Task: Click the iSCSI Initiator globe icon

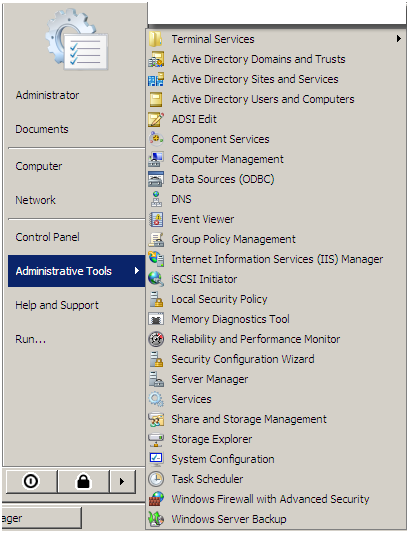Action: (156, 279)
